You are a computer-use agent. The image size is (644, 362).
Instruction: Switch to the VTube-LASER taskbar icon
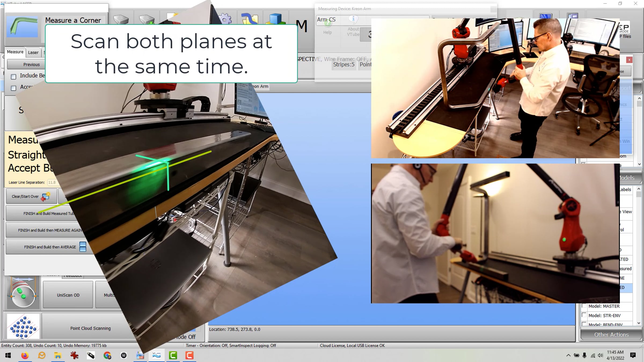point(157,356)
